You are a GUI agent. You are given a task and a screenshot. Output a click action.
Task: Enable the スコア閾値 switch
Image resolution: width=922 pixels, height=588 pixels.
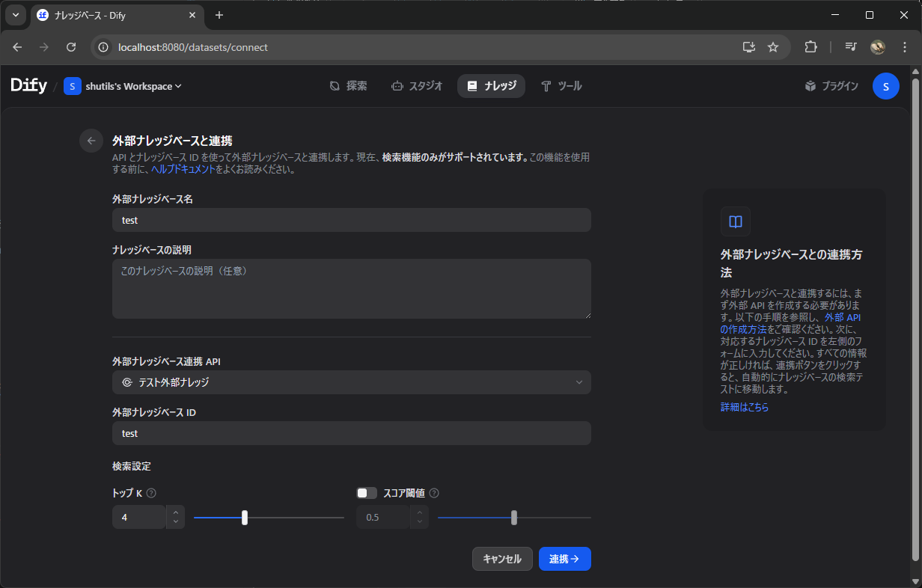tap(367, 492)
